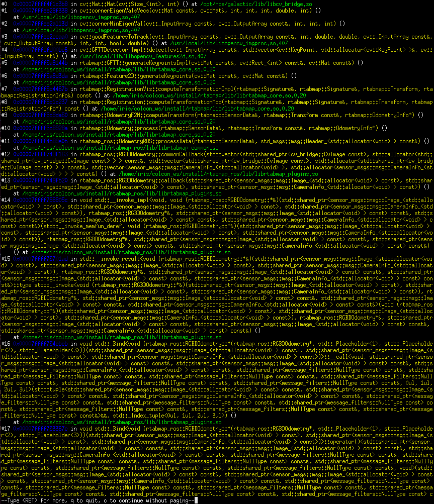The width and height of the screenshot is (434, 504).
Task: Select frame #17 std::_Bind operator() entry
Action: click(151, 428)
